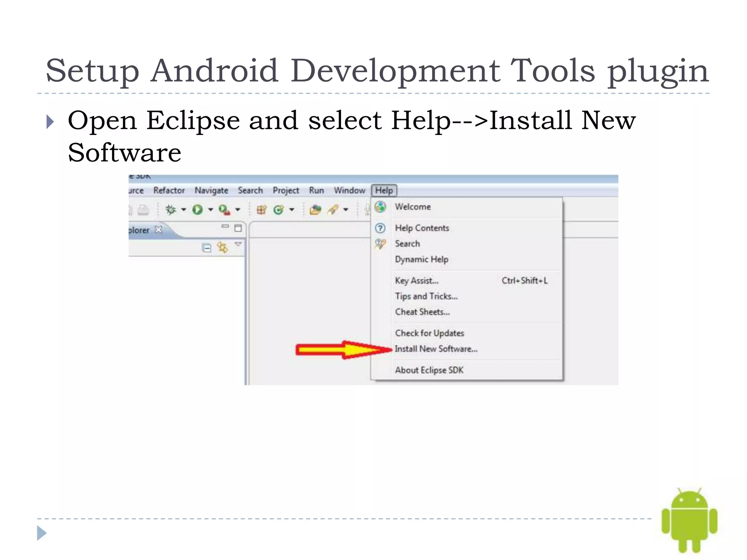Viewport: 747px width, 560px height.
Task: Click the Run External Tools icon
Action: (x=224, y=210)
